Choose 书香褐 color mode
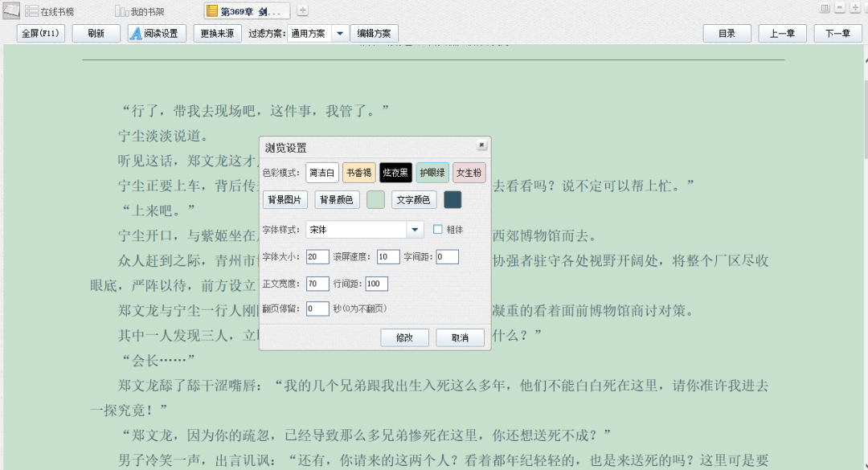The height and width of the screenshot is (470, 868). [x=358, y=173]
